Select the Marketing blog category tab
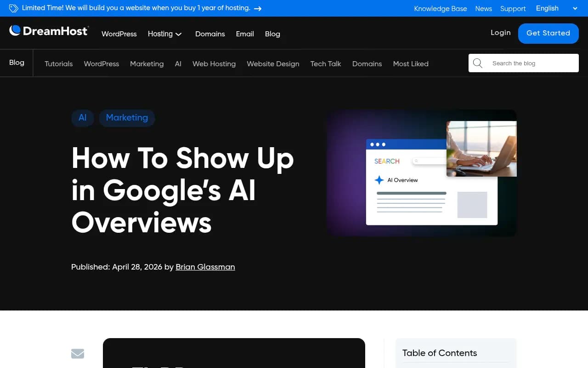 point(147,63)
